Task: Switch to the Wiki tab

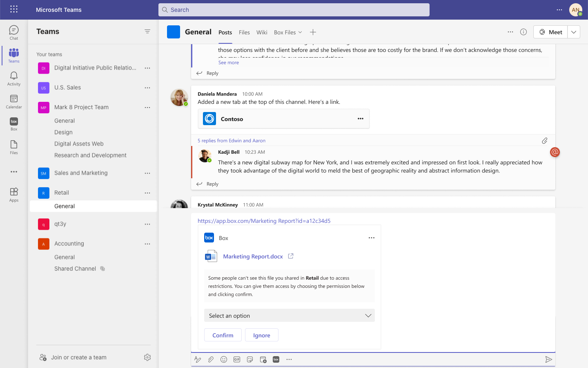Action: pos(262,32)
